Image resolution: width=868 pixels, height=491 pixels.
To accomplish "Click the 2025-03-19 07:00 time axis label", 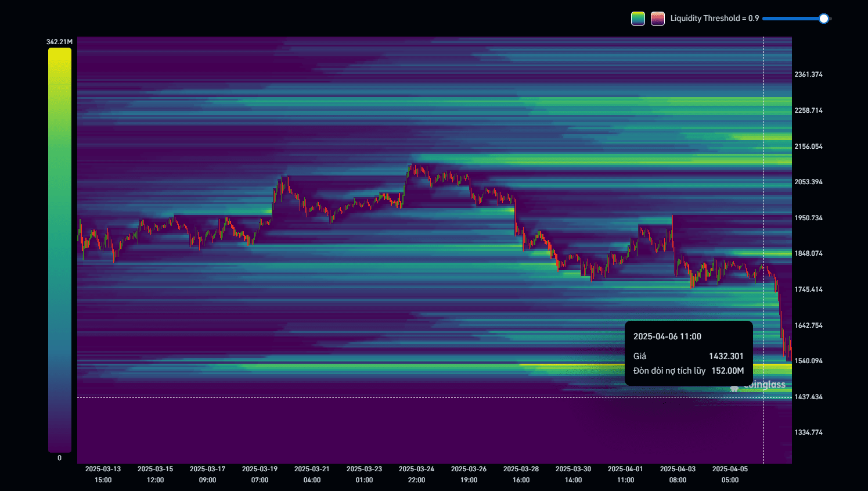I will tap(260, 474).
